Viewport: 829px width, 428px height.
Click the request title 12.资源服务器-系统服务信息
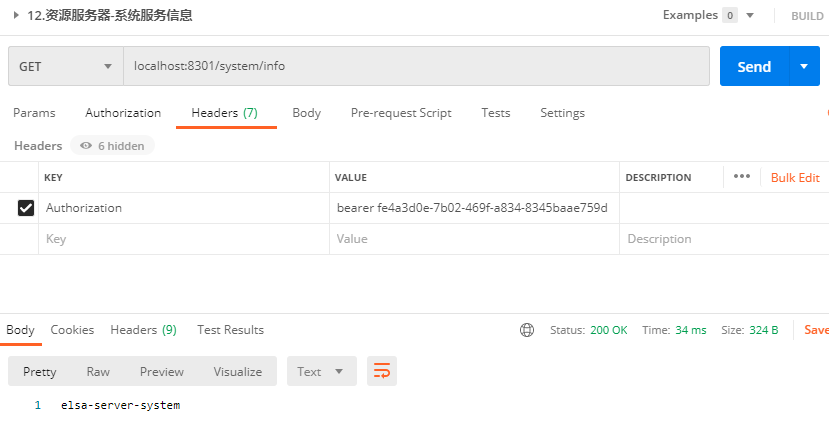click(x=110, y=15)
